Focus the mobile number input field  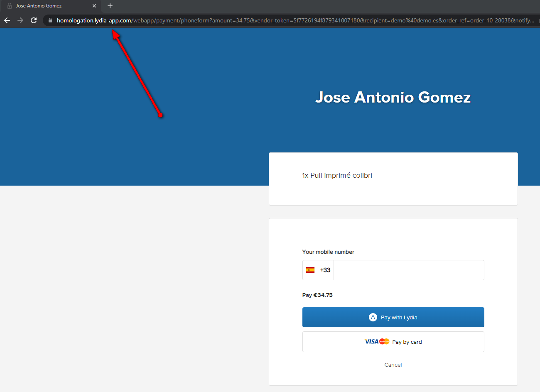pos(409,270)
